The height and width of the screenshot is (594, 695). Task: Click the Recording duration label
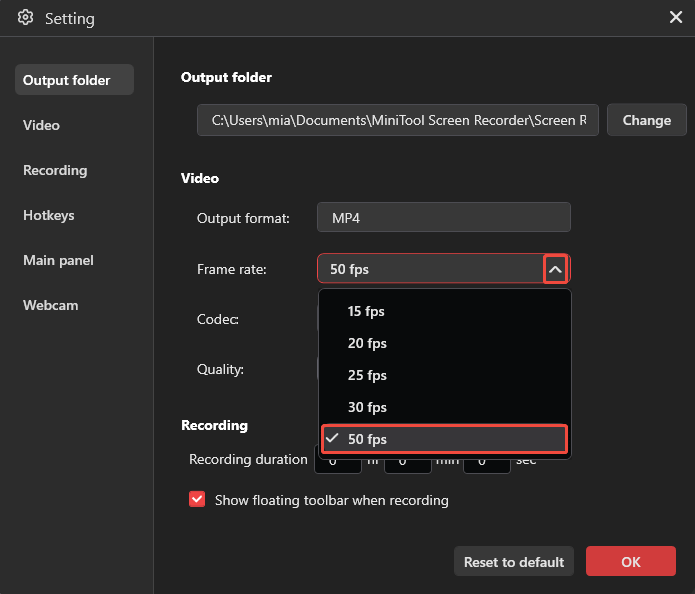248,459
